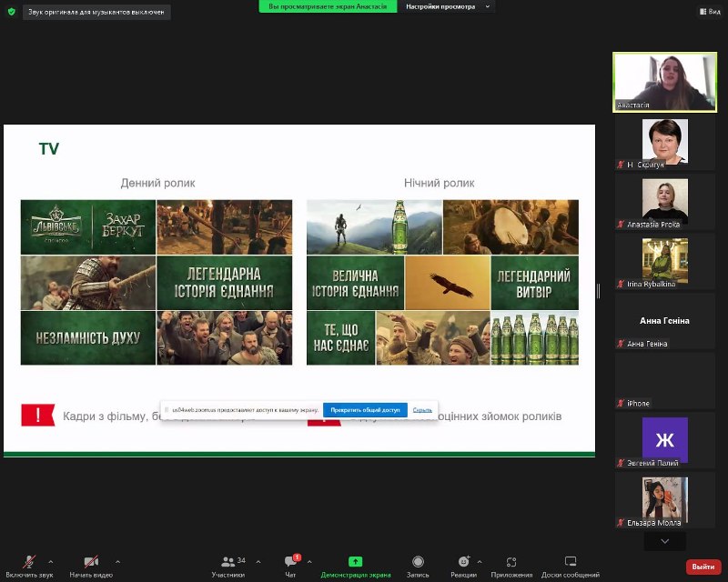
Task: Open Доски сообщений whiteboards
Action: point(571,567)
